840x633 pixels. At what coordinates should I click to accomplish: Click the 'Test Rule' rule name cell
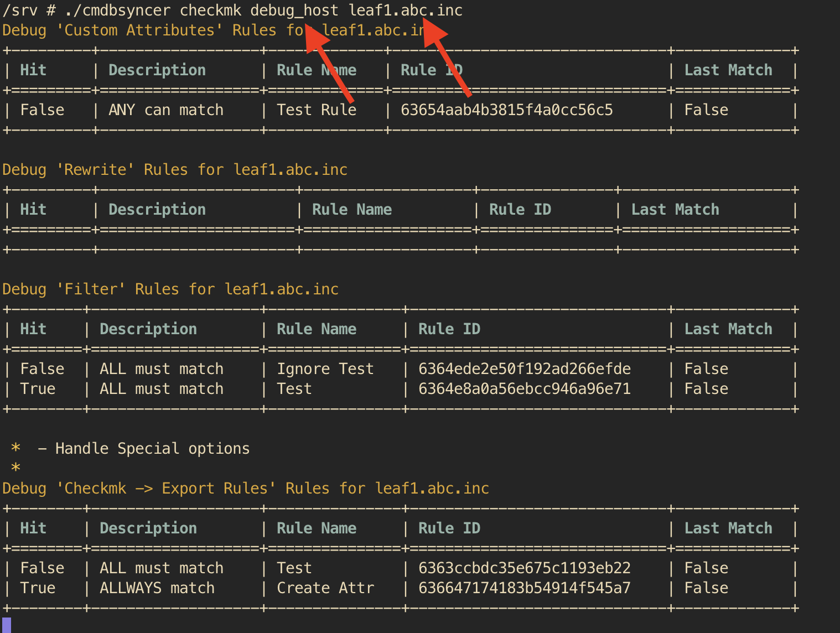(317, 110)
